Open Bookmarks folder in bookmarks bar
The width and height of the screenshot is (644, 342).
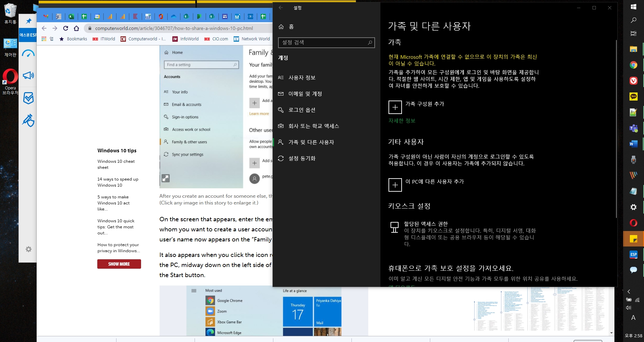(x=73, y=39)
